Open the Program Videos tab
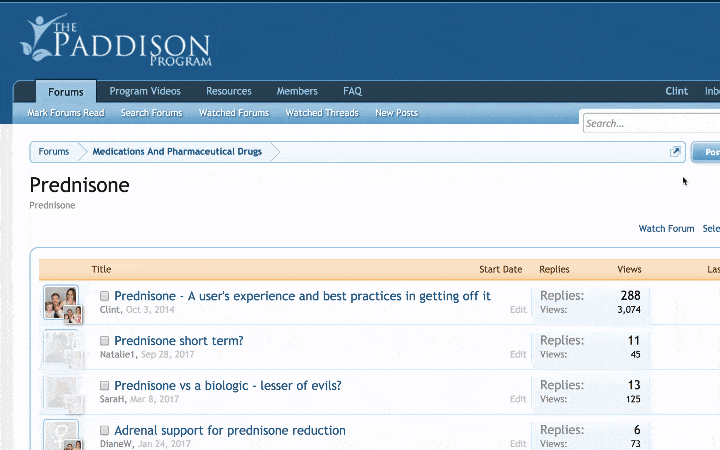 coord(145,91)
